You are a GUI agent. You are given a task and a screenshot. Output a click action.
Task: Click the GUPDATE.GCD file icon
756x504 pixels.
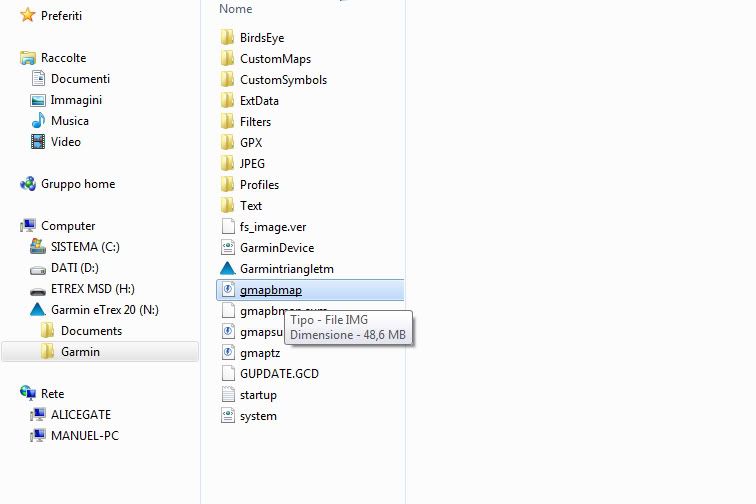click(228, 373)
